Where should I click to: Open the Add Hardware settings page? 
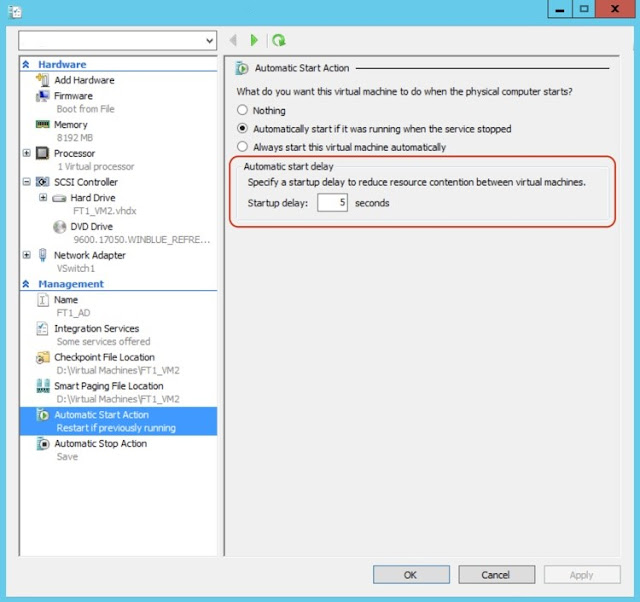(84, 80)
